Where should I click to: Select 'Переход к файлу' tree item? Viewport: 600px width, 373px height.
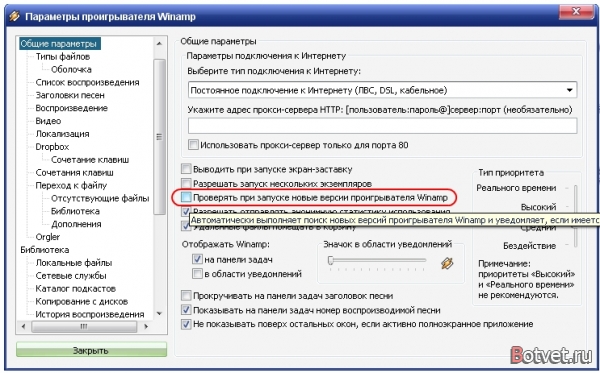coord(71,186)
